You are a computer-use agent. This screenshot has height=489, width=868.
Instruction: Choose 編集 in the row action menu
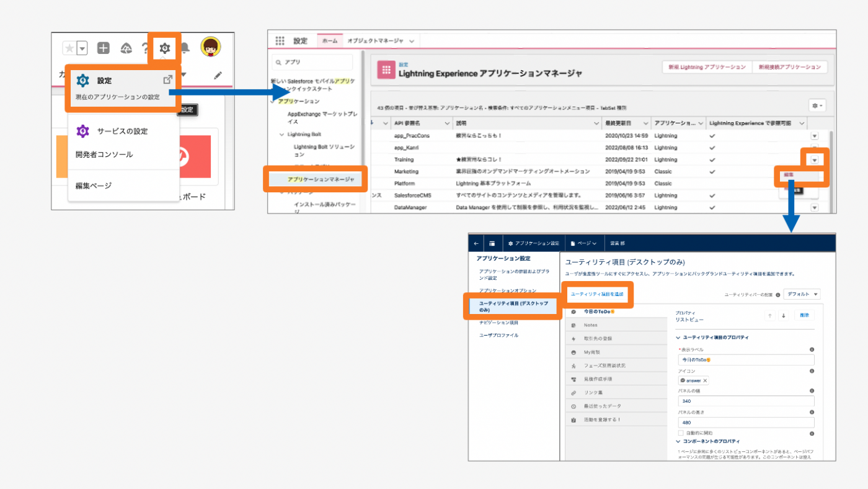point(789,175)
